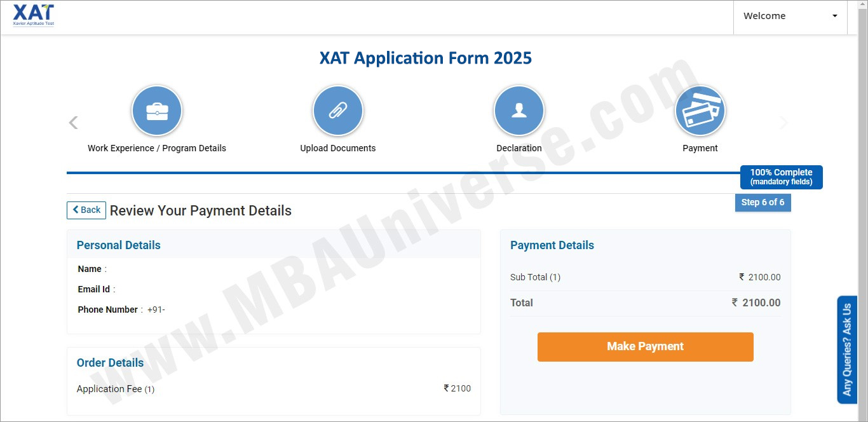Image resolution: width=868 pixels, height=422 pixels.
Task: Click the card icon for the Payment step
Action: coord(700,110)
